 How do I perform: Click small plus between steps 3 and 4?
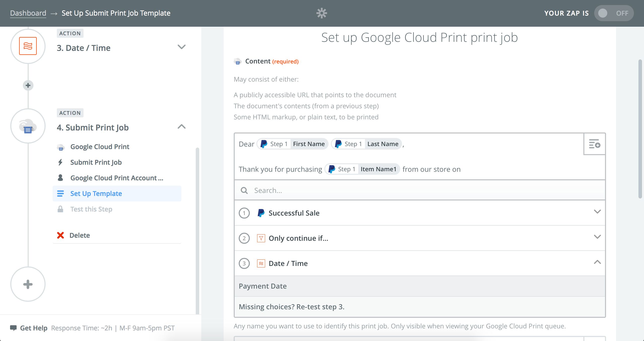pyautogui.click(x=28, y=85)
